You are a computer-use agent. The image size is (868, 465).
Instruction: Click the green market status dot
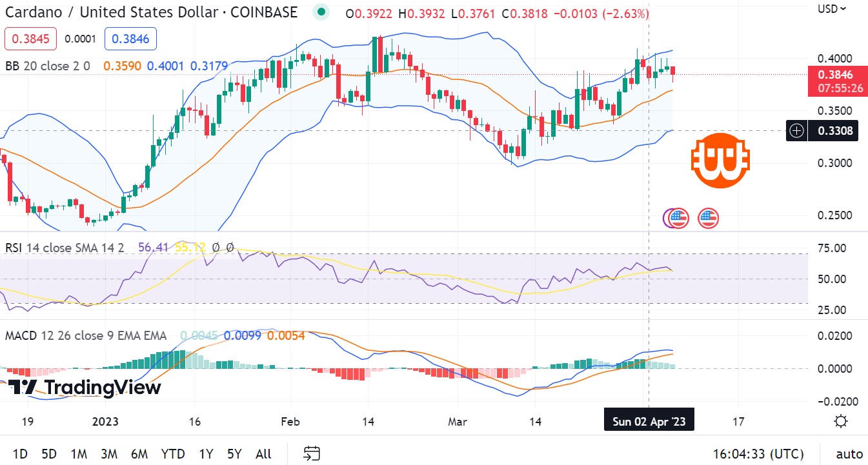(x=321, y=12)
